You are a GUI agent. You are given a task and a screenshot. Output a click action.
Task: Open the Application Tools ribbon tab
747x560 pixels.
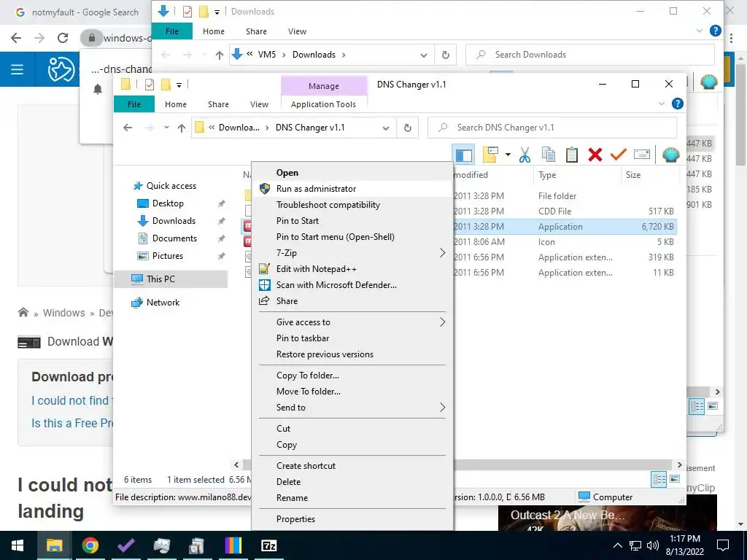[323, 104]
